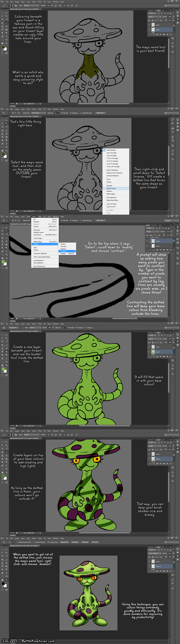Hide Layer 6 with its eye icon
Viewport: 180px width, 644px height.
point(149,459)
